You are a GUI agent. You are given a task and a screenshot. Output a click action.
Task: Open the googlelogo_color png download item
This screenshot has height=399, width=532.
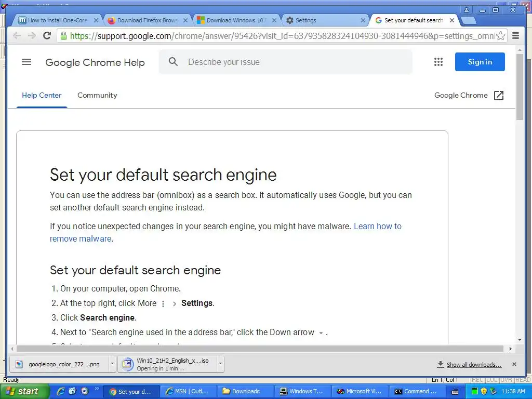point(60,364)
